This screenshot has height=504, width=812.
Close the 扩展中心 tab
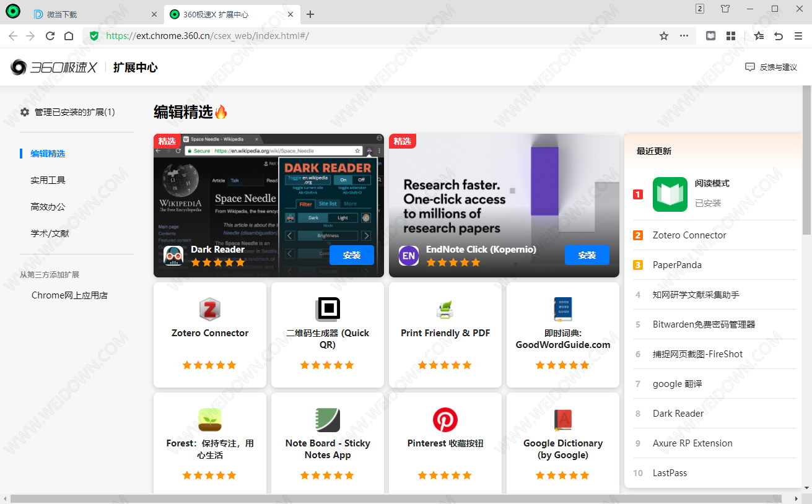tap(291, 14)
